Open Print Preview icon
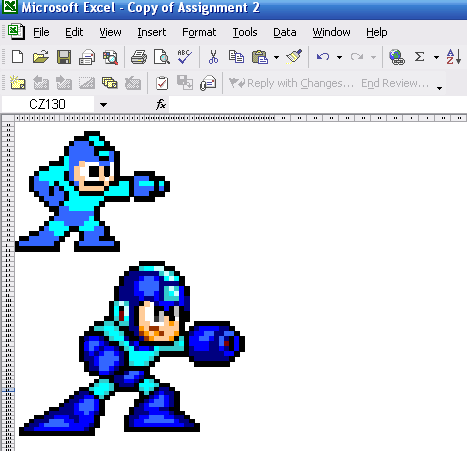Viewport: 467px width, 451px height. (x=162, y=57)
